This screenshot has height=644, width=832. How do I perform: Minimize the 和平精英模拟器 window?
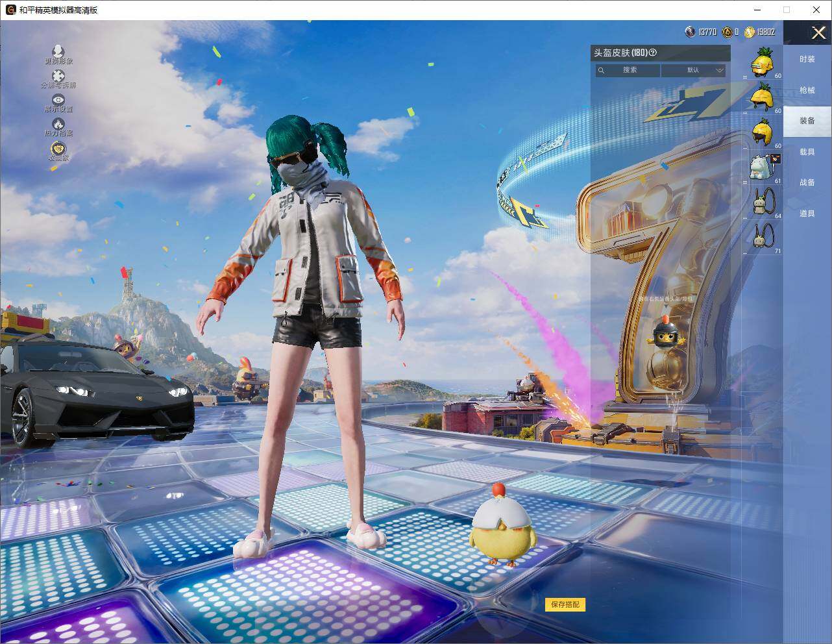click(x=757, y=10)
